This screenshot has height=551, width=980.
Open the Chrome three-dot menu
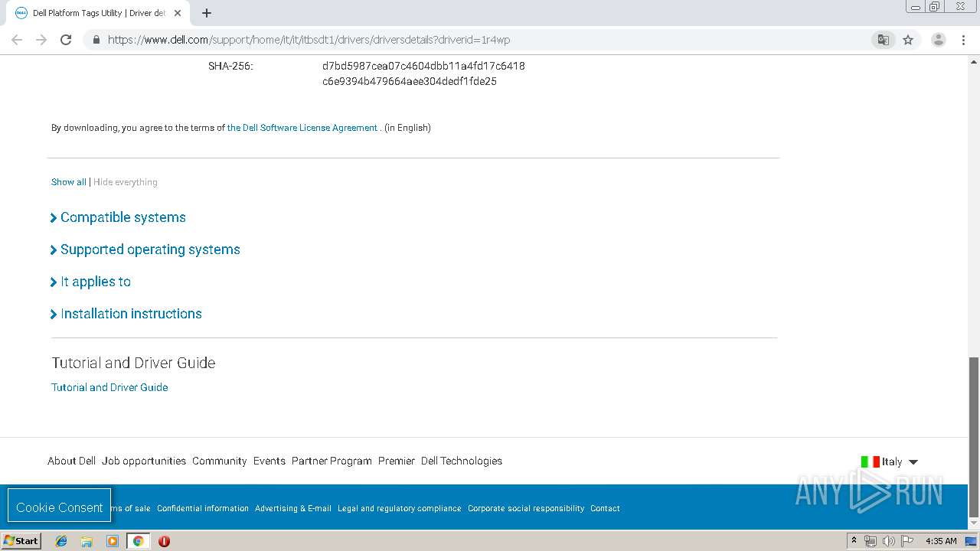coord(963,40)
